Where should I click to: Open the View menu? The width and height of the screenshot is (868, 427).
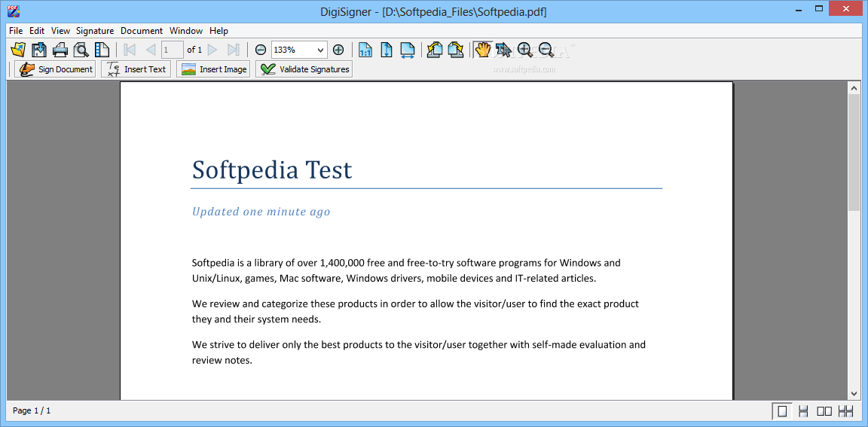tap(61, 31)
